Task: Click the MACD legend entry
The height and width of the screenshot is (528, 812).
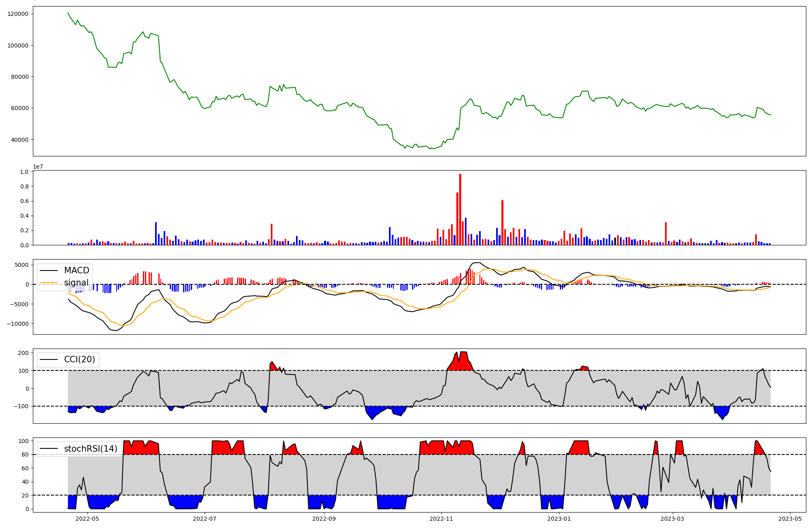Action: pyautogui.click(x=76, y=270)
